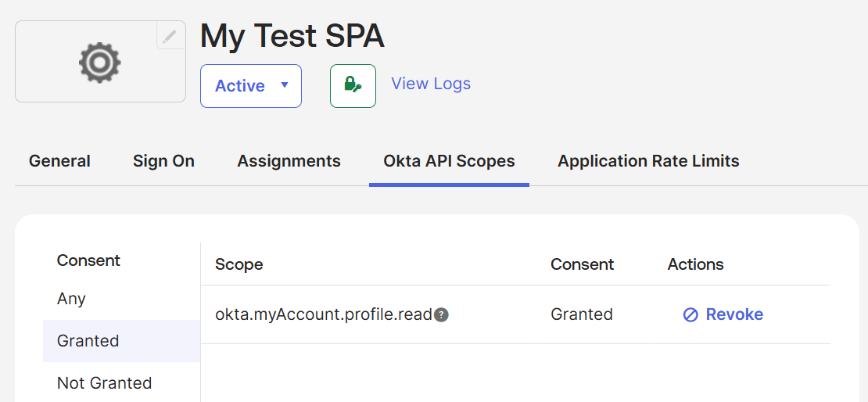Filter consent by Granted
This screenshot has width=868, height=402.
click(x=122, y=340)
